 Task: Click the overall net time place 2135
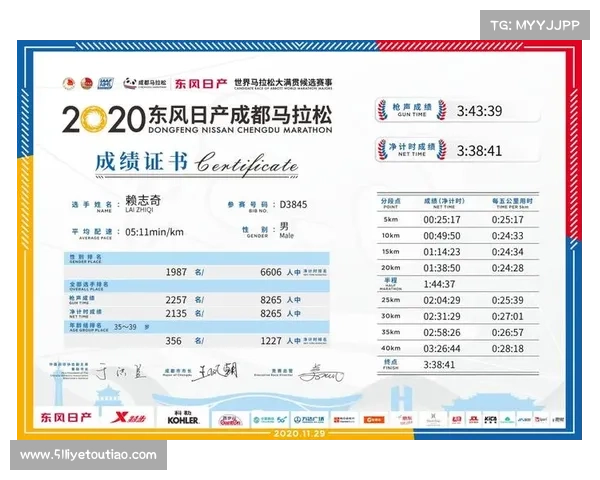(176, 313)
